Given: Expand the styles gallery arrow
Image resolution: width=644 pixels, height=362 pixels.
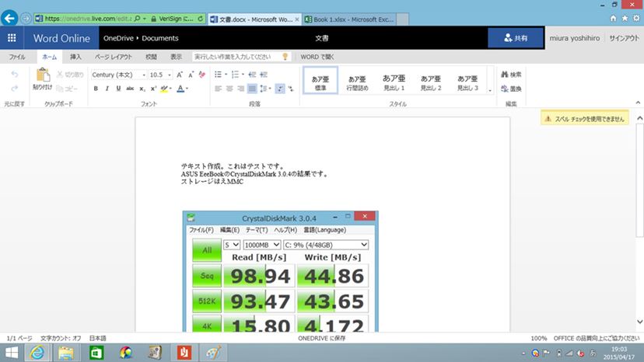Looking at the screenshot, I should click(x=490, y=90).
